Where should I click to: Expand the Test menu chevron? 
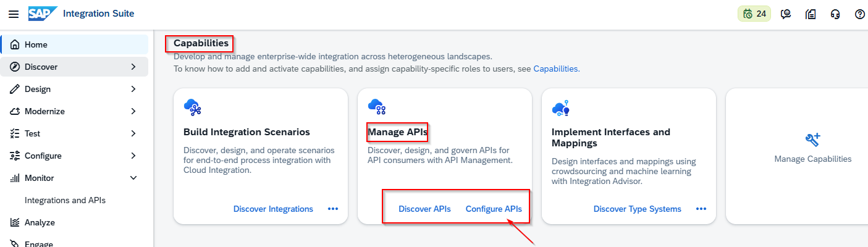tap(134, 133)
